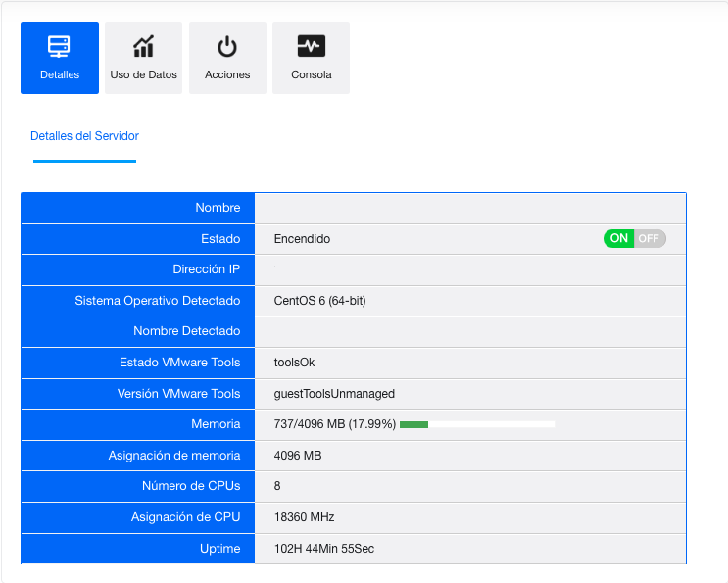Click the Memoria row label

pos(216,424)
